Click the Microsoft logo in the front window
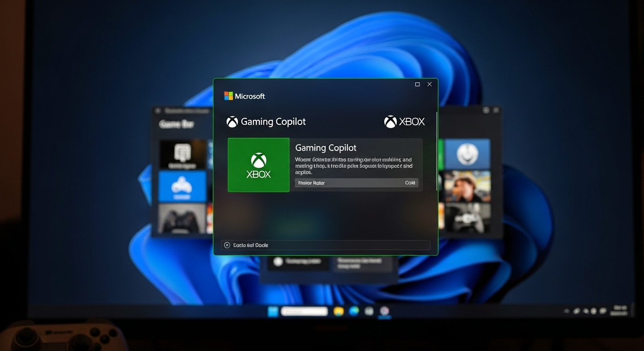 244,96
